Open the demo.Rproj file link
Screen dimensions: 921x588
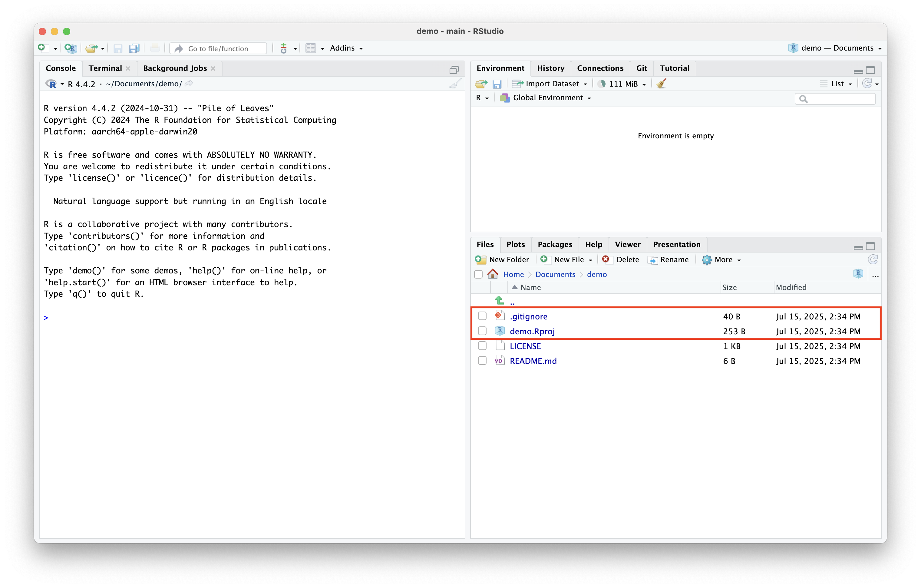pyautogui.click(x=532, y=331)
